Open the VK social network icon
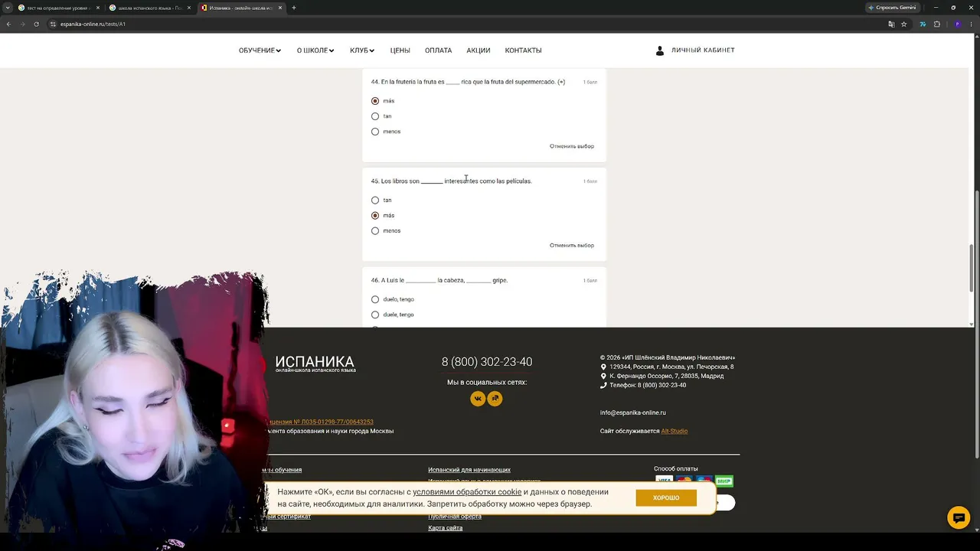980x551 pixels. pyautogui.click(x=478, y=398)
